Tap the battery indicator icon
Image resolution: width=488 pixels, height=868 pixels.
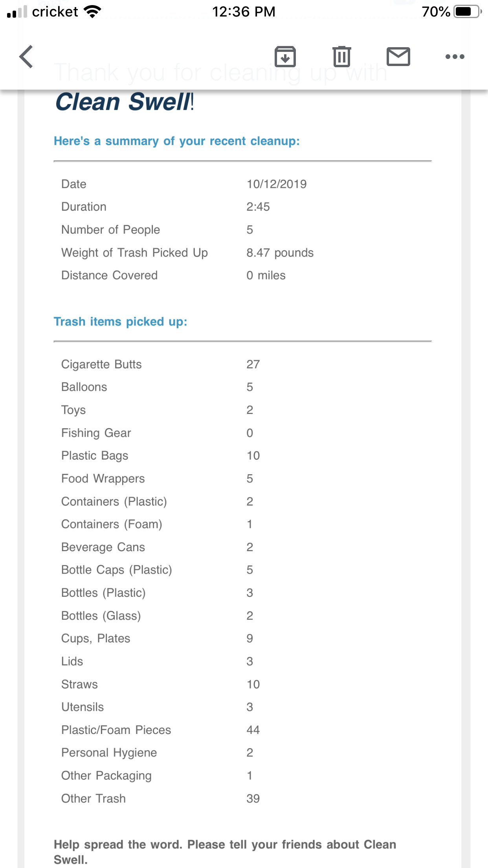[468, 12]
